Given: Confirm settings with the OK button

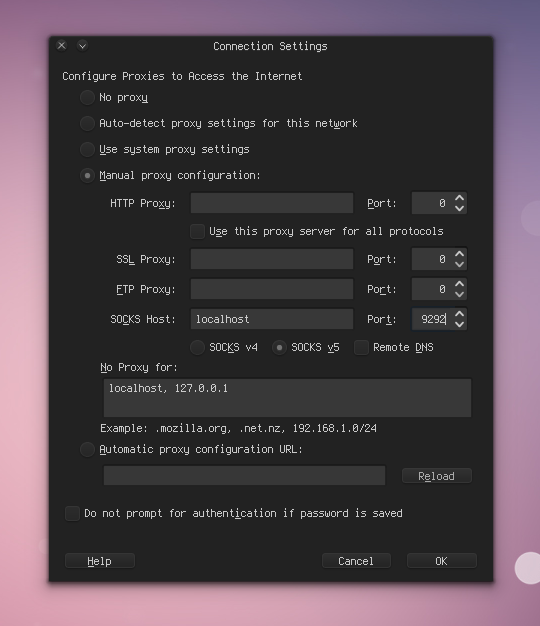Looking at the screenshot, I should click(441, 561).
